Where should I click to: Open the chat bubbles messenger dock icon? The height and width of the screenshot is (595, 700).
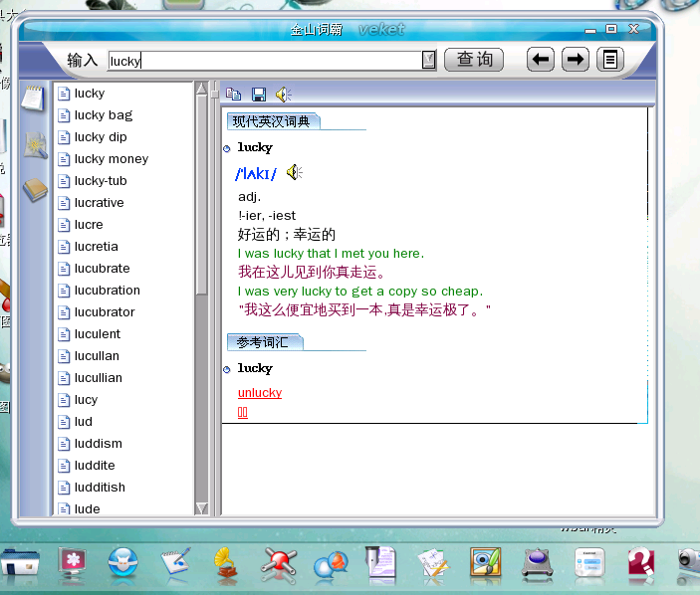332,564
